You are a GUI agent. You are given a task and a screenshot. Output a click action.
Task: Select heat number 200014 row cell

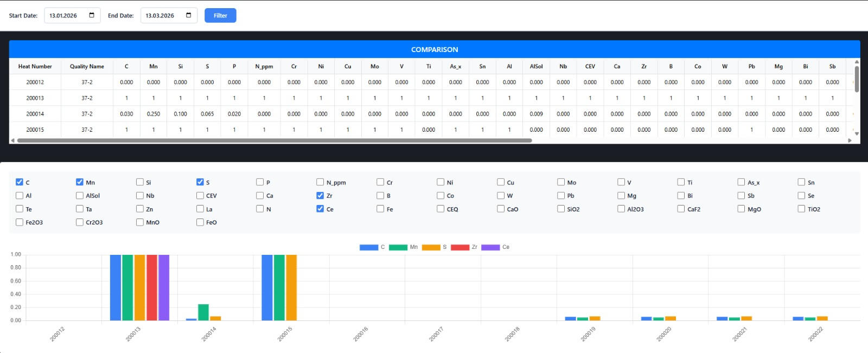(x=35, y=114)
